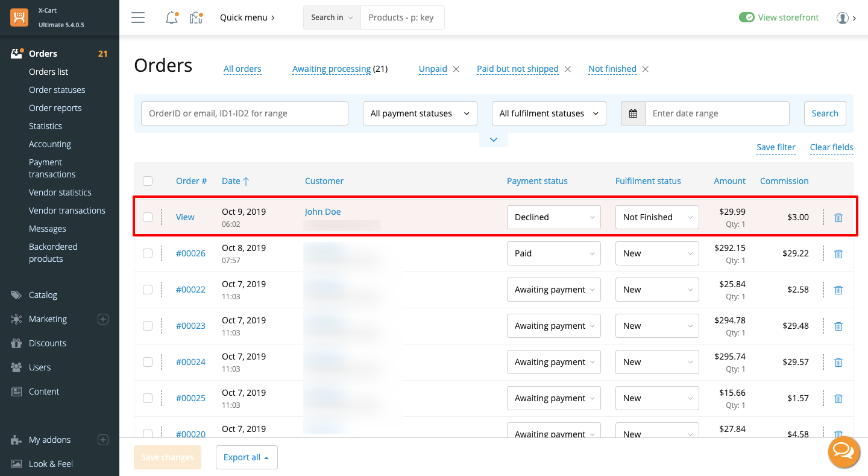Open the Search in dropdown
Image resolution: width=868 pixels, height=476 pixels.
tap(332, 17)
